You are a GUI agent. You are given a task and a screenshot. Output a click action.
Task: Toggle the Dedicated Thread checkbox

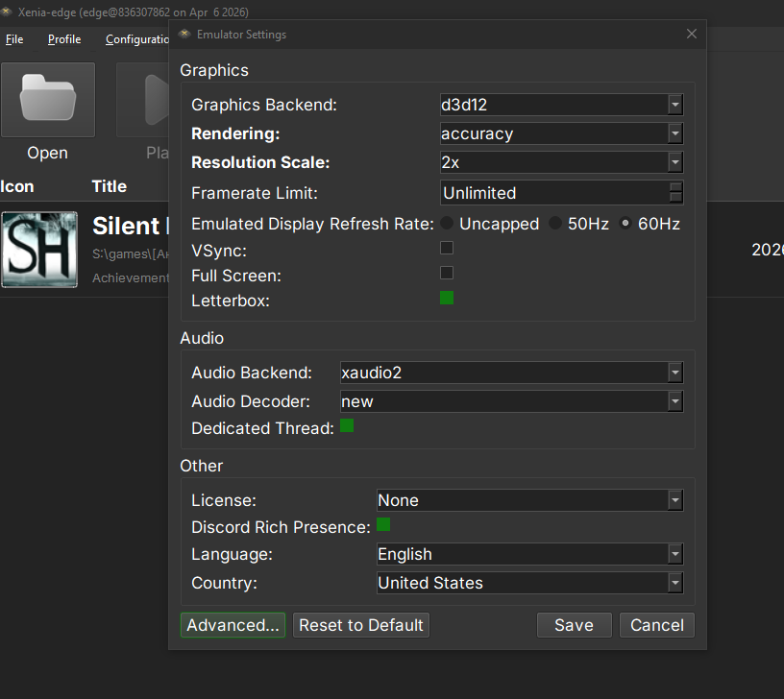click(x=347, y=425)
